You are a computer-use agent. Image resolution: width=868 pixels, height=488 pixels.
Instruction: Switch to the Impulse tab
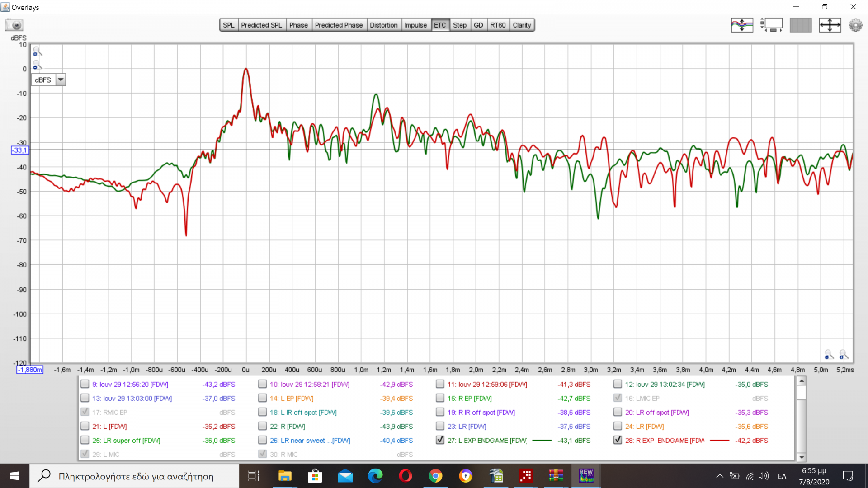pyautogui.click(x=415, y=25)
